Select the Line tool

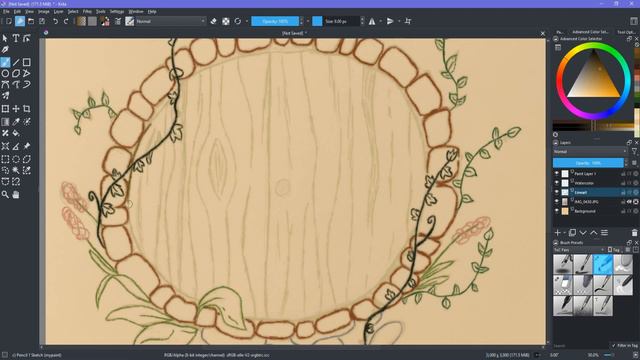pyautogui.click(x=16, y=62)
